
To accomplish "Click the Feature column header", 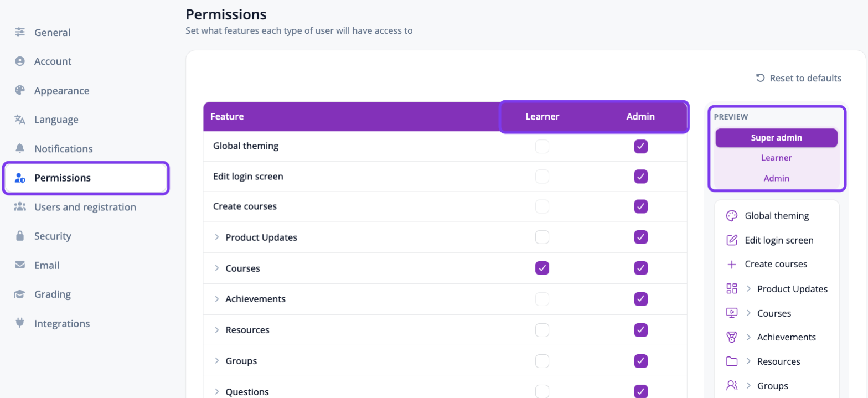I will (227, 117).
